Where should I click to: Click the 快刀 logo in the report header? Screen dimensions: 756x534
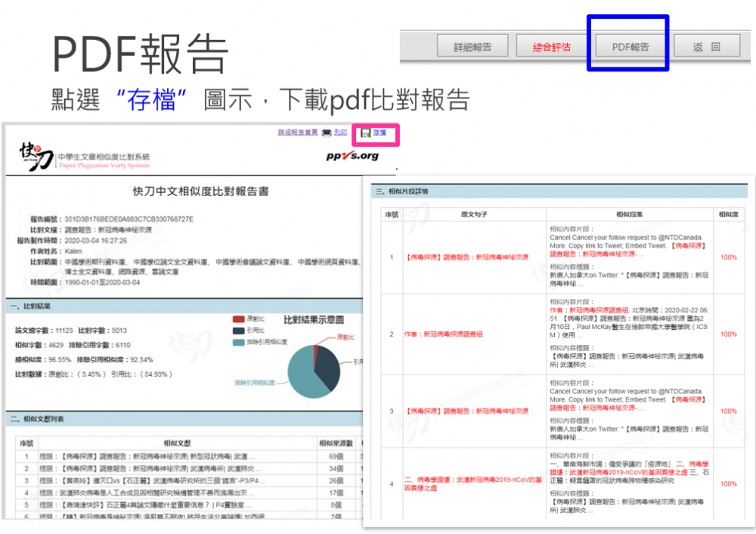[x=36, y=155]
